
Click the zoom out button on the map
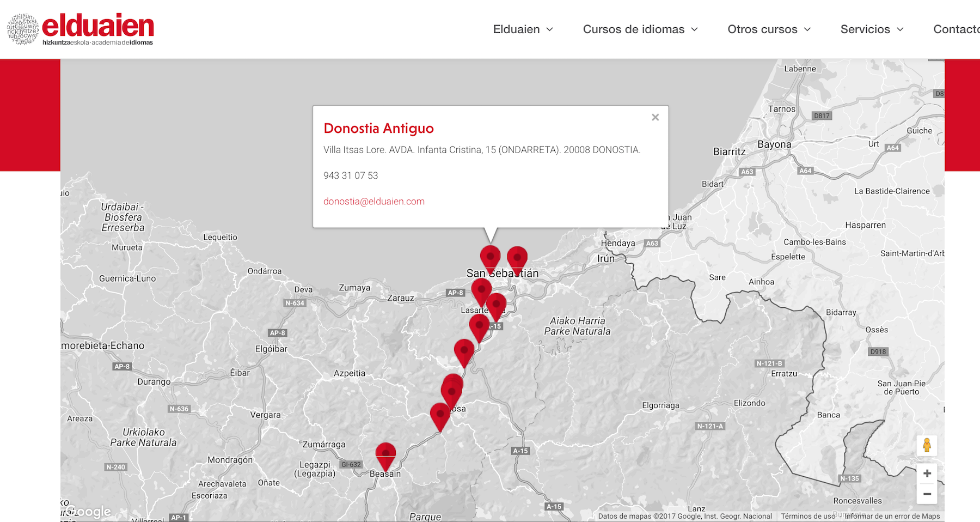click(927, 494)
